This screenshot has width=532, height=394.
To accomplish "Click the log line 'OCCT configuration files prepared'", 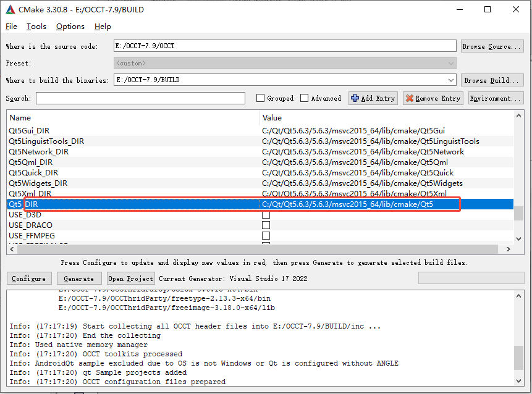I will click(x=117, y=382).
